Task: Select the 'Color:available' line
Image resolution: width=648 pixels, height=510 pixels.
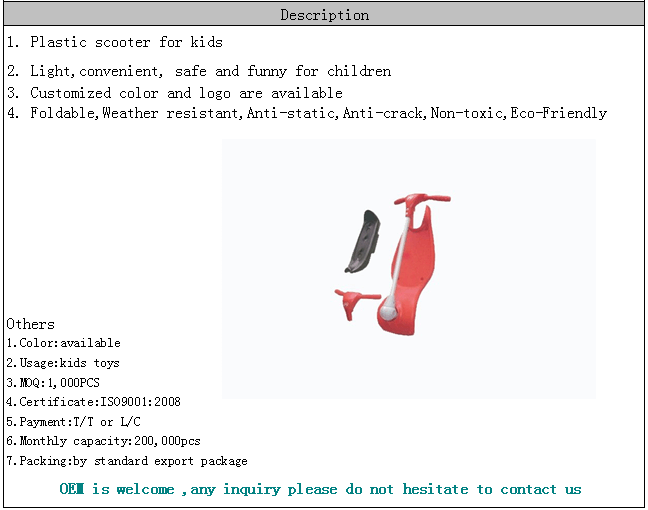Action: (64, 343)
